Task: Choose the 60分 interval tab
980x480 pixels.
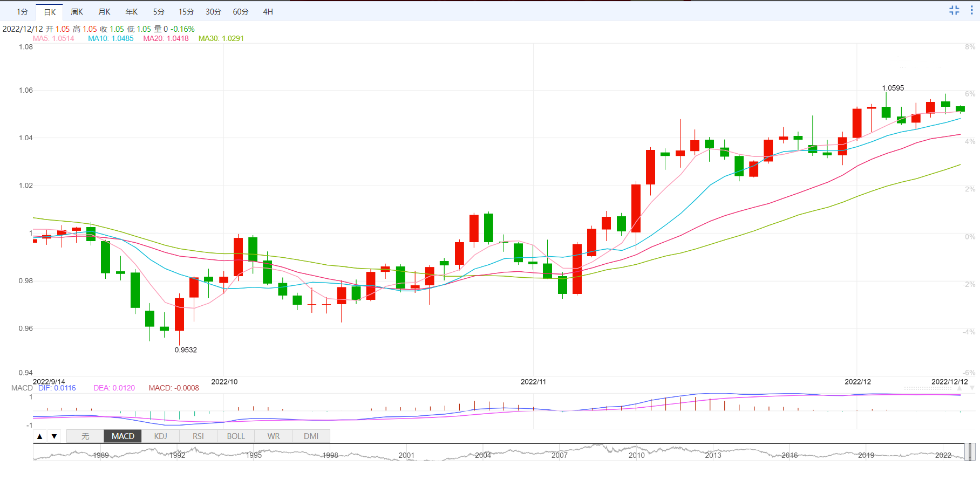Action: tap(241, 12)
